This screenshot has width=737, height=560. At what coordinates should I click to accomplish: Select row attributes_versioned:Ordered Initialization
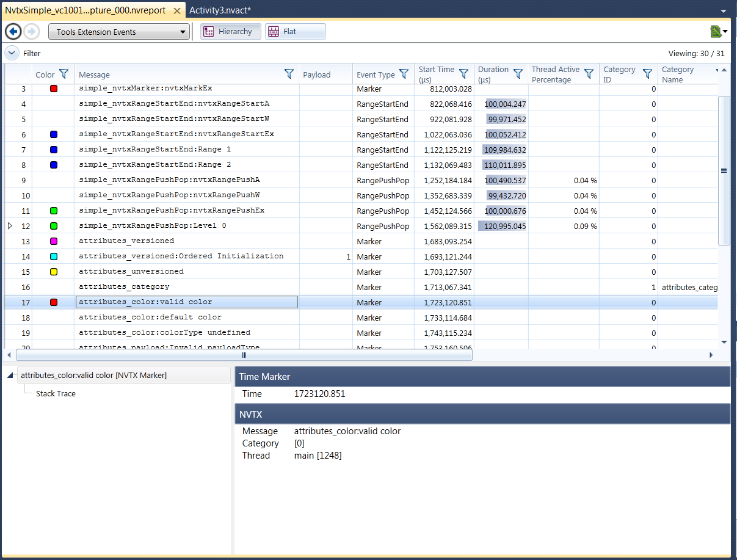[361, 256]
